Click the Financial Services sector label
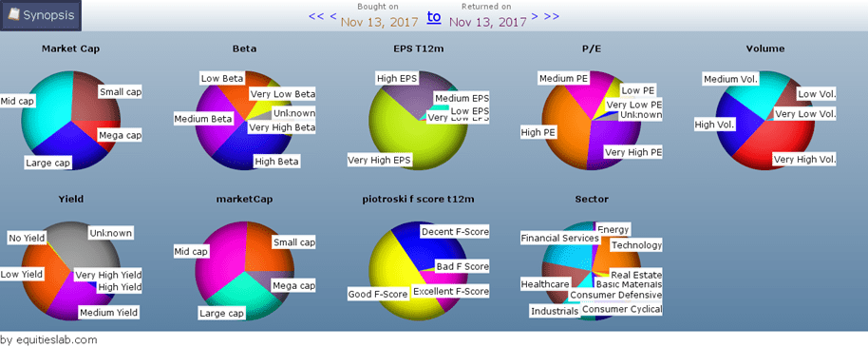The width and height of the screenshot is (868, 347). tap(560, 239)
